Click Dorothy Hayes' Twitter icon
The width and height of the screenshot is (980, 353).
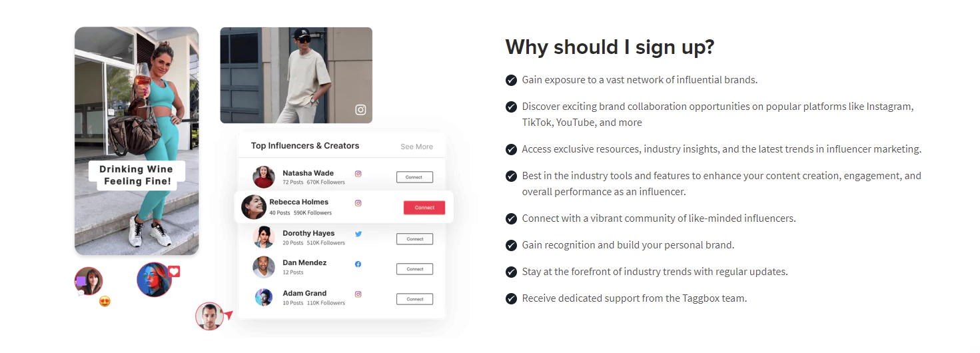(x=358, y=234)
